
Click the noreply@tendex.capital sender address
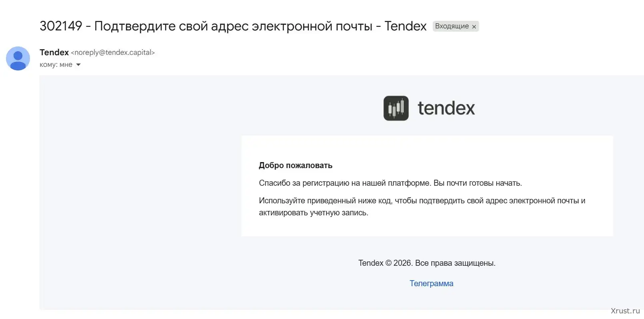113,52
